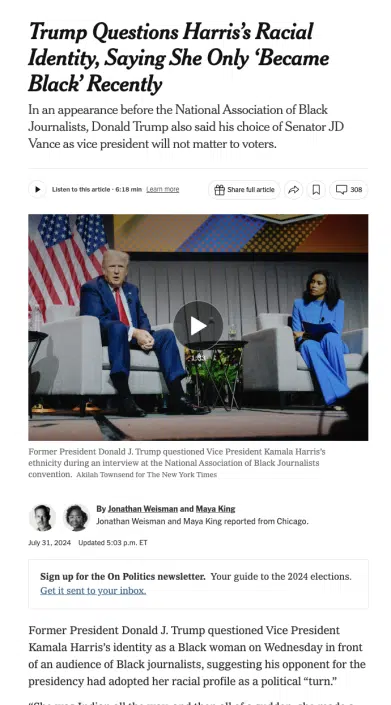Open the Learn more link
Image resolution: width=391 pixels, height=705 pixels.
point(163,189)
